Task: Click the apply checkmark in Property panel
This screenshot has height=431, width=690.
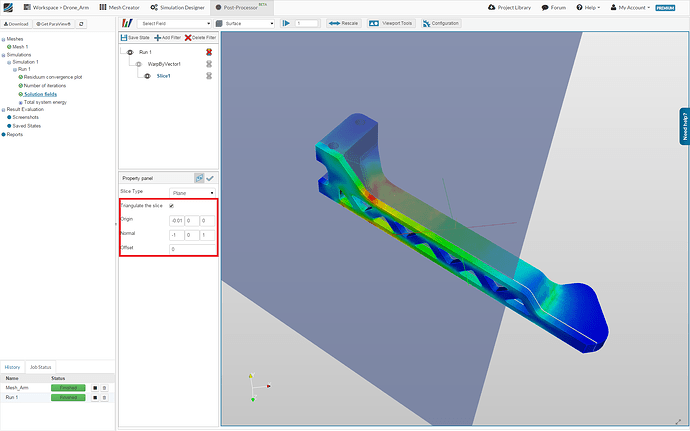Action: pos(210,178)
